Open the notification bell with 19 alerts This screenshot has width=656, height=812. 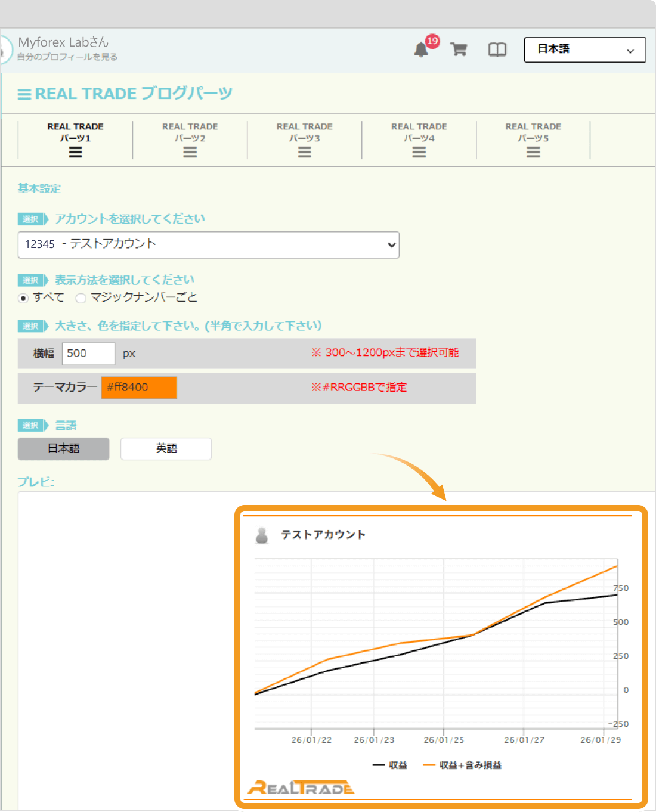(422, 49)
